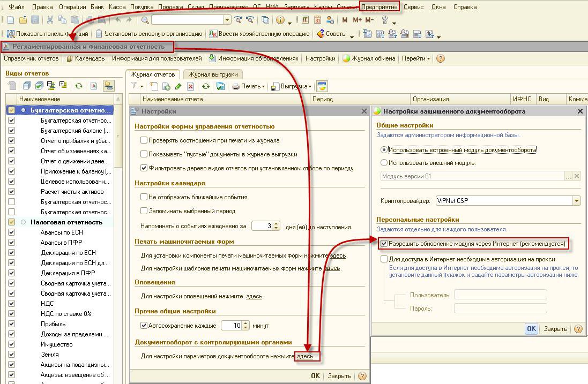Click здесь link for документооборот settings
Image resolution: width=588 pixels, height=384 pixels.
coord(305,356)
